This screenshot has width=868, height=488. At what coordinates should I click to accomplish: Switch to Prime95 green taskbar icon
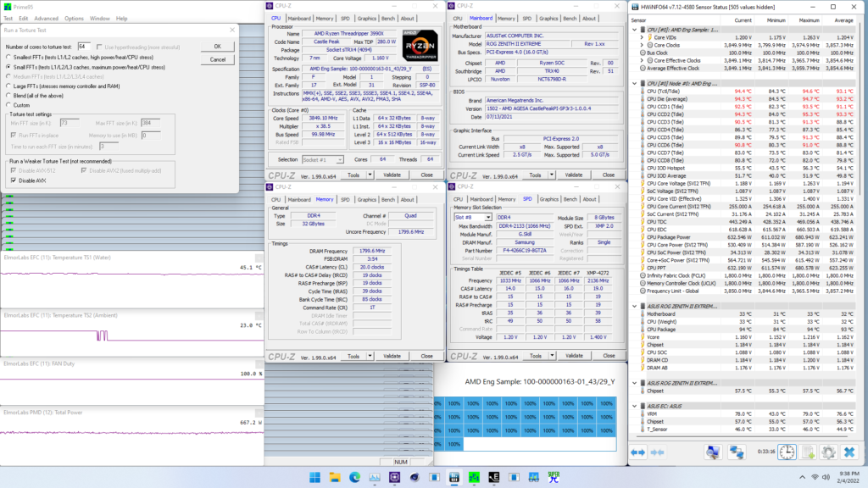474,477
